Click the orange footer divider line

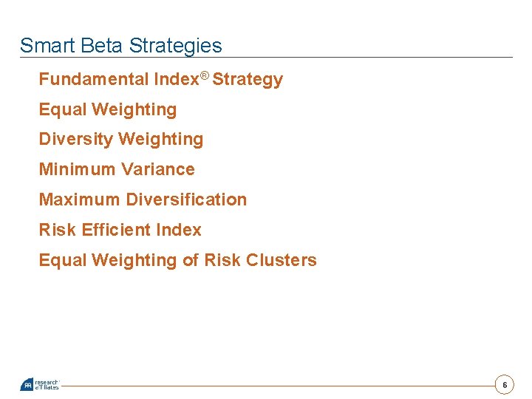pos(278,386)
